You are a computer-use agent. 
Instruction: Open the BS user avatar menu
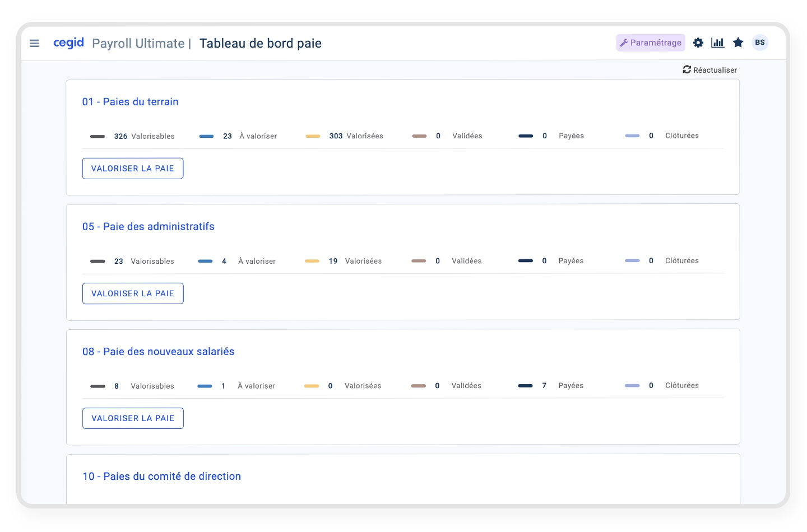760,43
